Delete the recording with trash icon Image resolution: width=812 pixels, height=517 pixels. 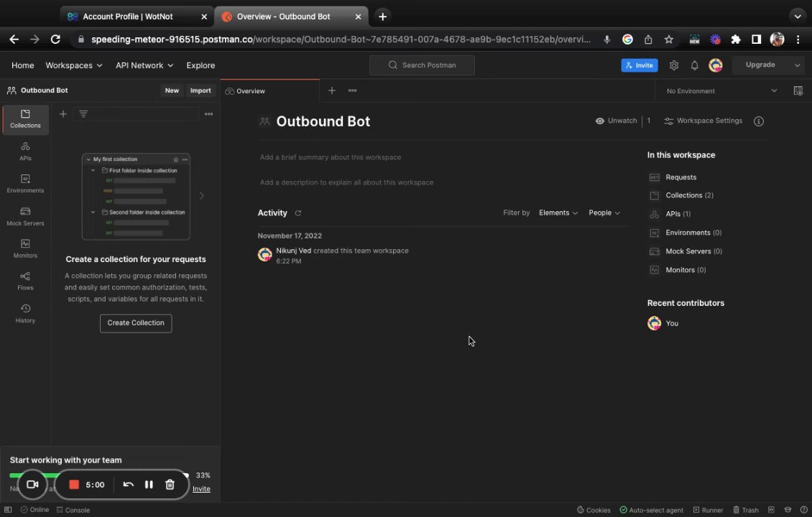170,485
